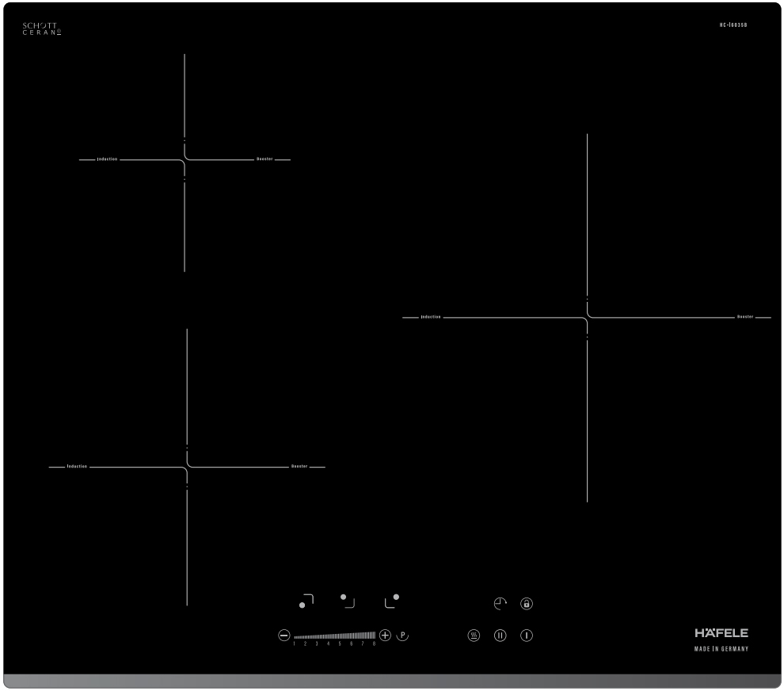Select the bottom-left cooking zone selector icon
The height and width of the screenshot is (691, 784).
point(306,601)
